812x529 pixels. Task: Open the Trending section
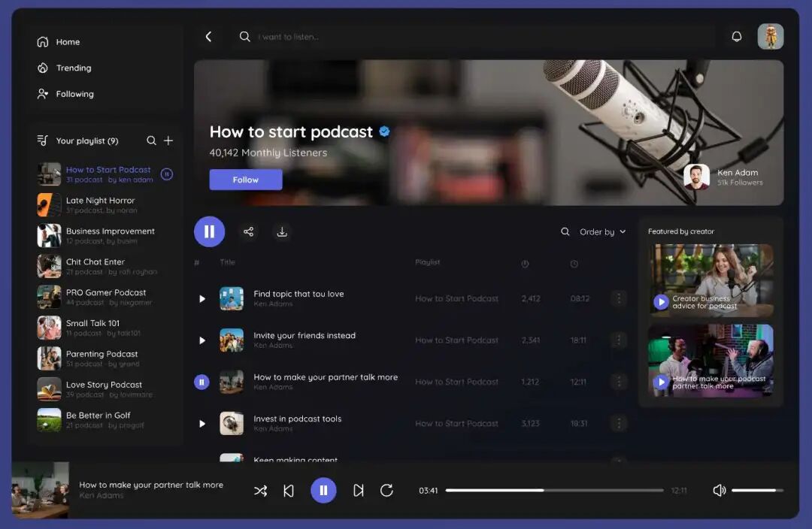(x=64, y=68)
